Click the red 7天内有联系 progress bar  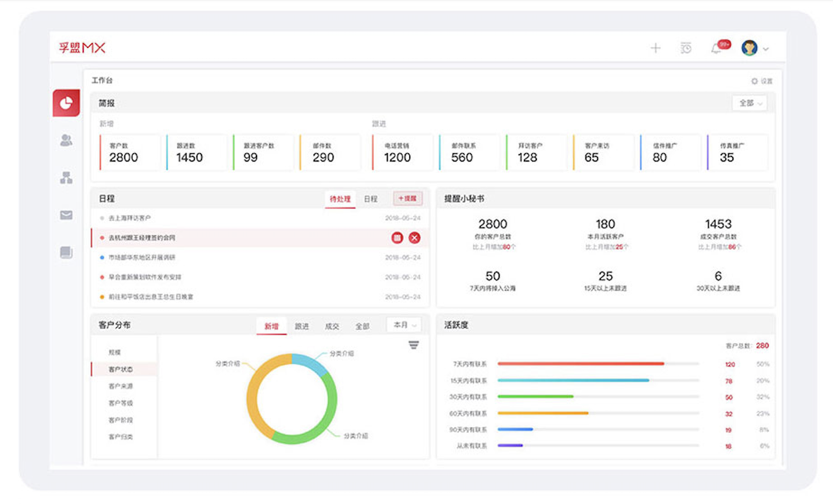click(x=581, y=364)
